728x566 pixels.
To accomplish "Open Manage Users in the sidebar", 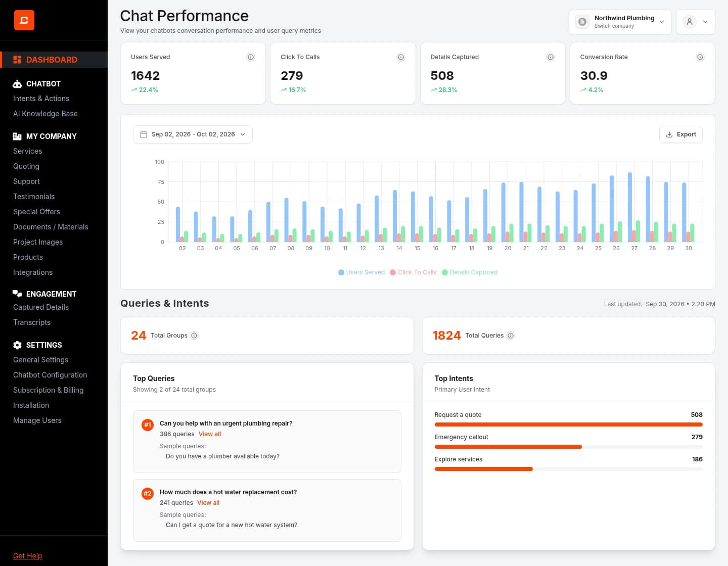I will click(37, 420).
